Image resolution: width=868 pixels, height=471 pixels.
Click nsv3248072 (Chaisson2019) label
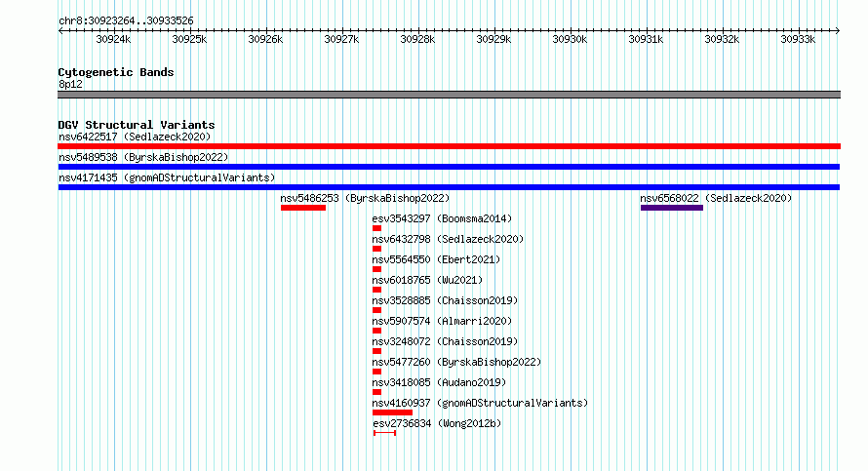445,341
